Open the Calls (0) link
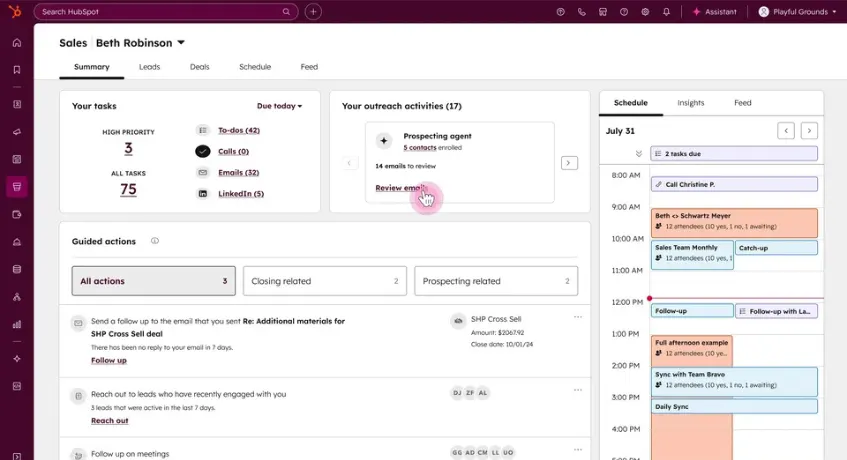This screenshot has height=460, width=847. coord(233,151)
